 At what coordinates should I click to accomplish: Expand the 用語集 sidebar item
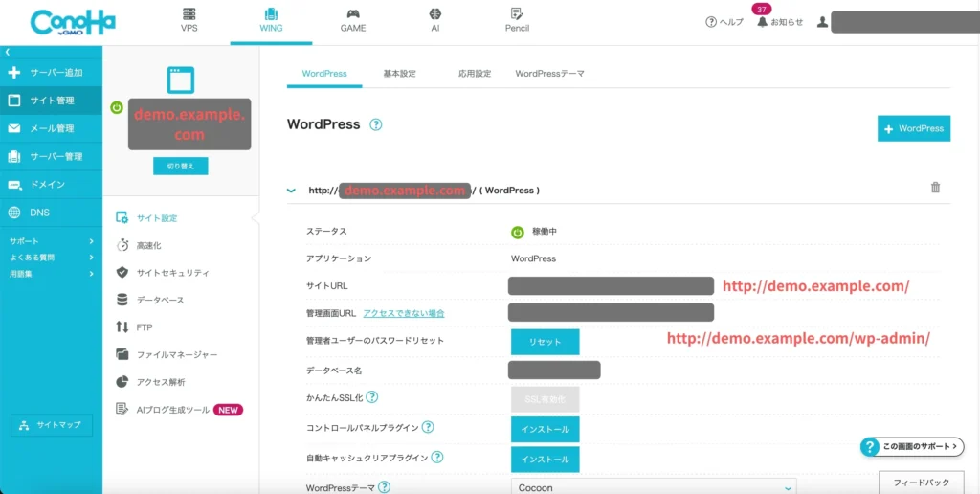coord(52,273)
